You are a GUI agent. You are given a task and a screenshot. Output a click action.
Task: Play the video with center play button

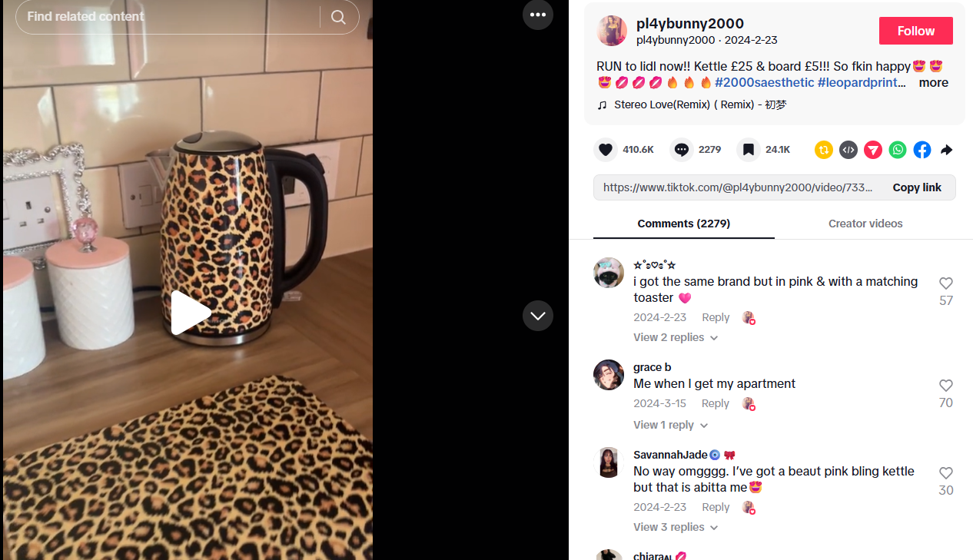click(x=190, y=313)
